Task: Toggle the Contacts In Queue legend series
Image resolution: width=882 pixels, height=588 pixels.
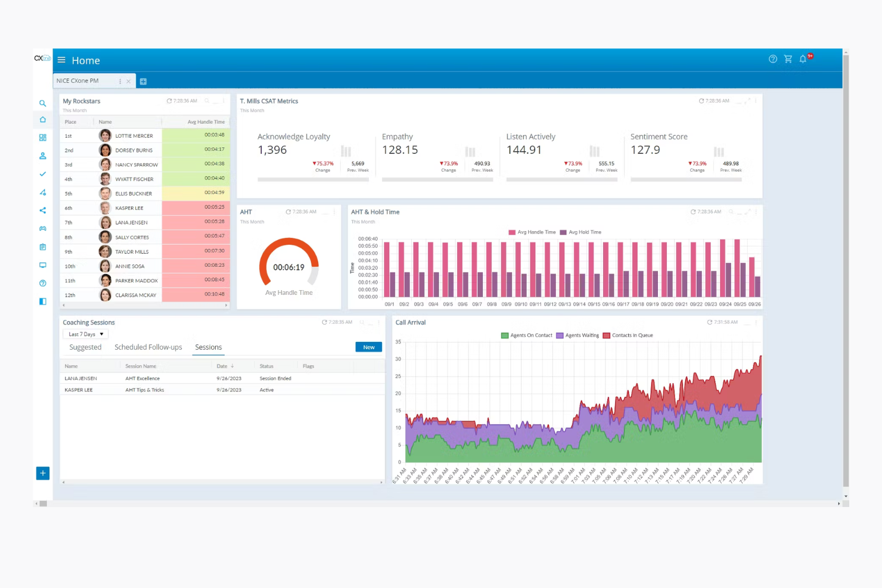Action: pyautogui.click(x=628, y=335)
